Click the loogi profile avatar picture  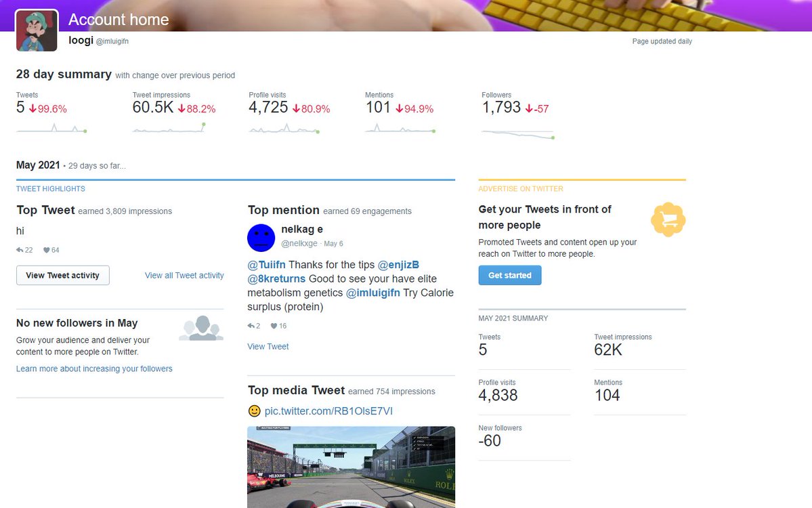[x=37, y=30]
